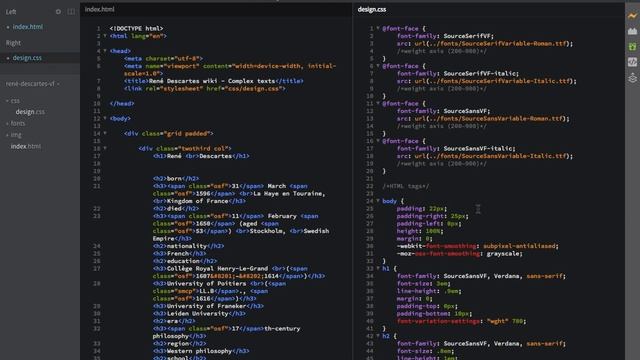Click the -webkit-font-smoothing declaration

click(x=478, y=246)
